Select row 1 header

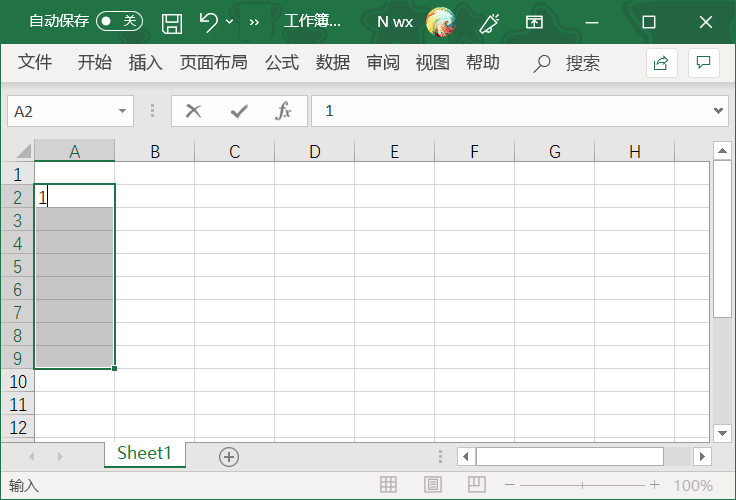17,174
